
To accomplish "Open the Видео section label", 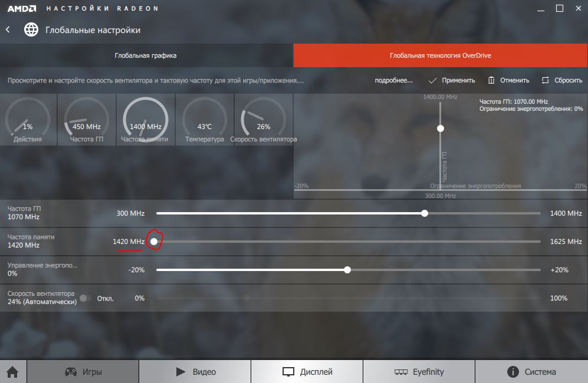I will 204,372.
